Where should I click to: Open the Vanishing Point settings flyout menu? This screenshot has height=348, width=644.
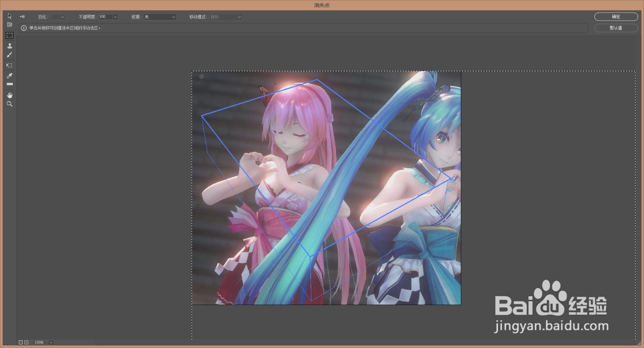[22, 17]
